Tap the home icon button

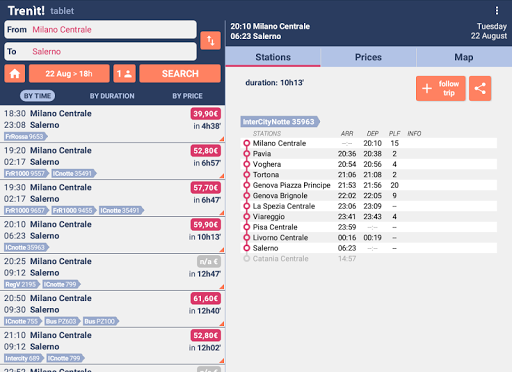click(15, 74)
